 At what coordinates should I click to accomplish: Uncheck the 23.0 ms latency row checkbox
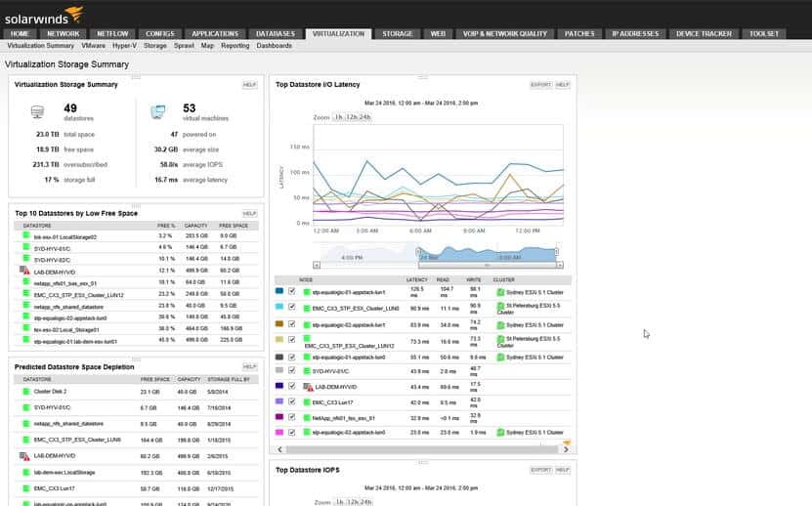click(x=292, y=432)
